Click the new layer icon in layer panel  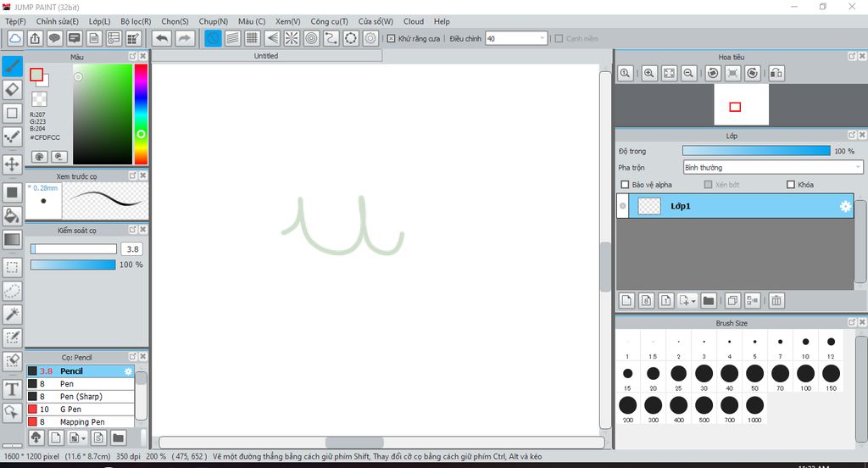point(626,301)
